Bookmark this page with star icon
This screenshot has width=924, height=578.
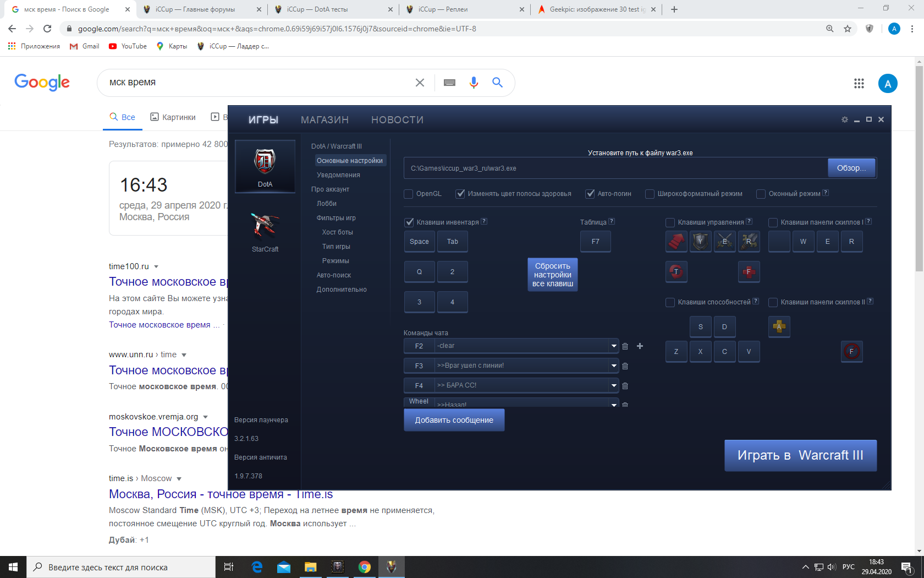[848, 29]
